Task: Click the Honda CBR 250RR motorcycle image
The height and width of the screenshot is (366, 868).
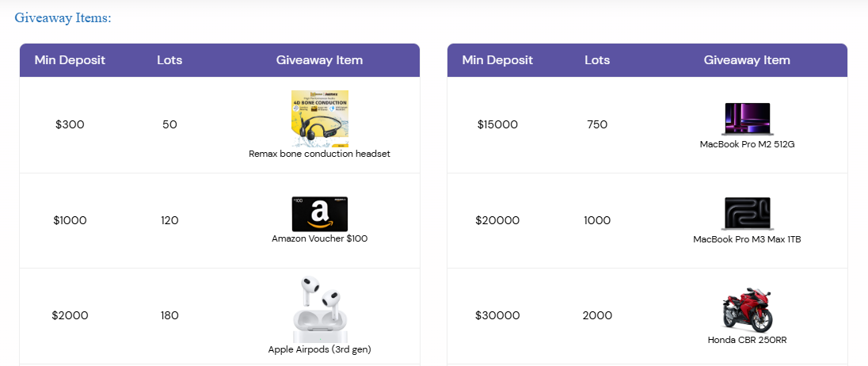Action: pos(747,309)
